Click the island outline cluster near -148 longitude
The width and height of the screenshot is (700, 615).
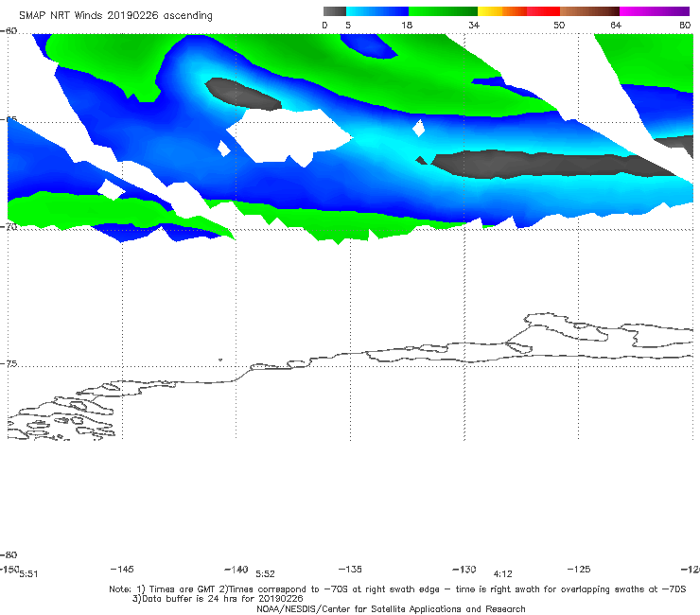click(x=61, y=417)
